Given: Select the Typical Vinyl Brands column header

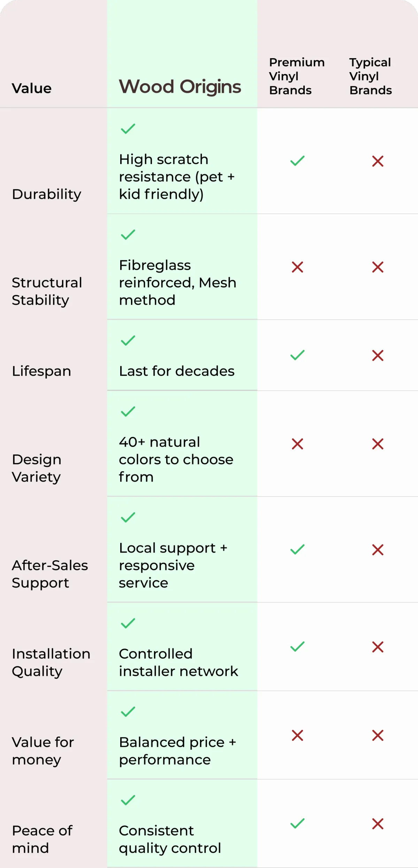Looking at the screenshot, I should [371, 76].
